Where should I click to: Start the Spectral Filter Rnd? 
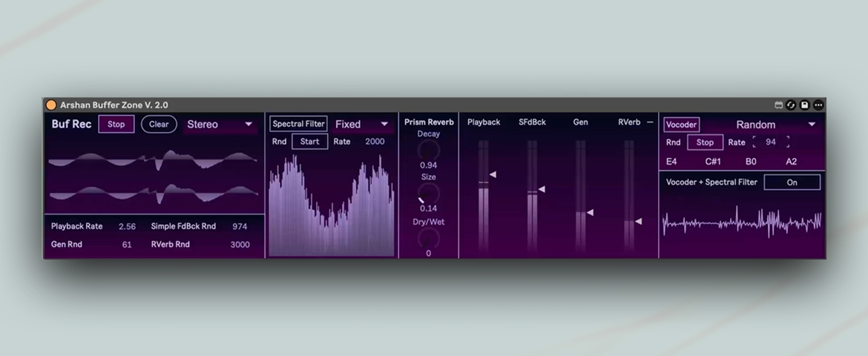point(310,141)
